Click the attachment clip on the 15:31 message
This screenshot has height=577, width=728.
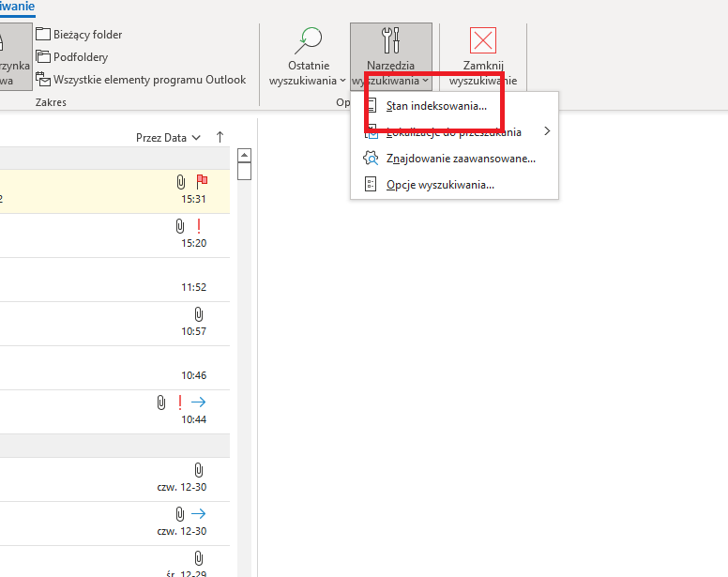pyautogui.click(x=181, y=182)
